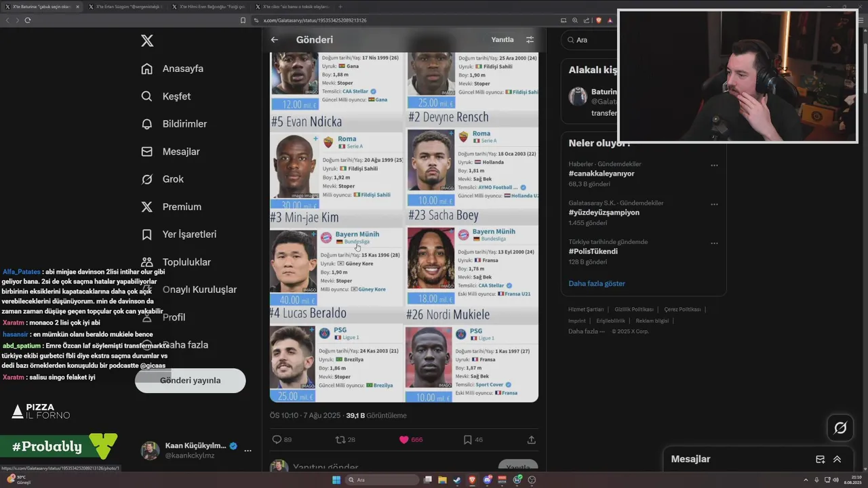The width and height of the screenshot is (868, 488).
Task: Click the Windows Start button
Action: (x=336, y=480)
